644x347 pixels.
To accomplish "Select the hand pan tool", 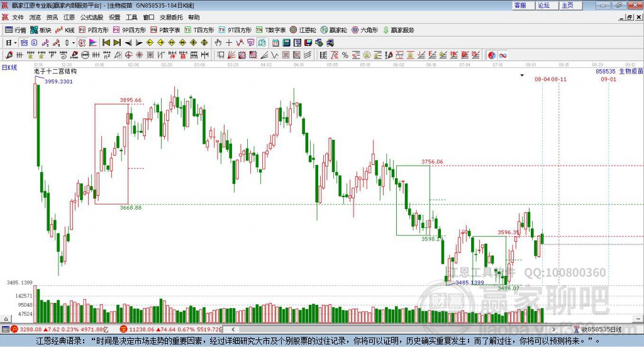I will (218, 42).
